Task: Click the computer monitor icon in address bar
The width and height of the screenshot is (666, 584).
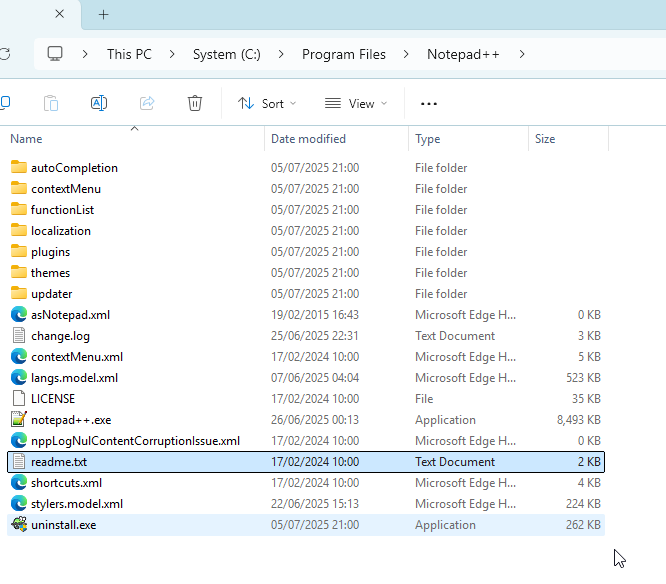Action: click(55, 54)
